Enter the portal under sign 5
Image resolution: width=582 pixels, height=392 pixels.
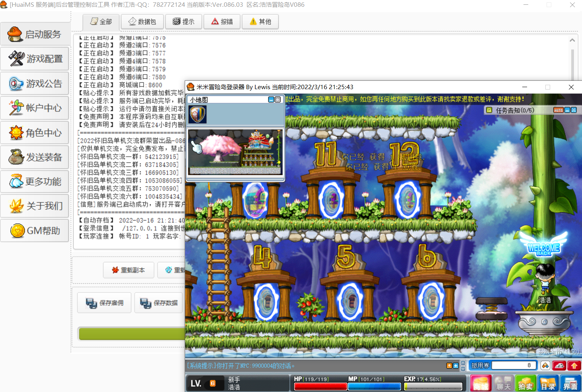[350, 301]
